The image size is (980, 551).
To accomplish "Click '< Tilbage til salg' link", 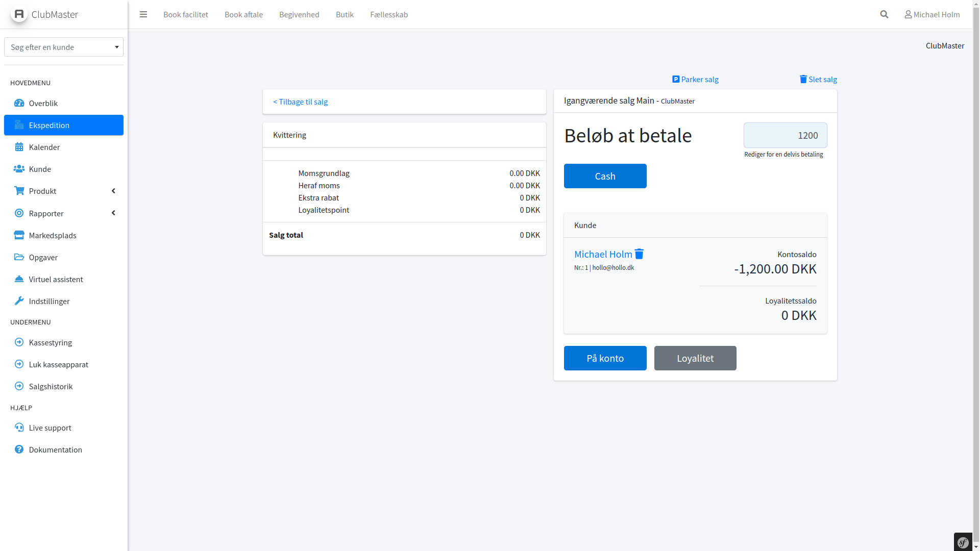I will (300, 102).
